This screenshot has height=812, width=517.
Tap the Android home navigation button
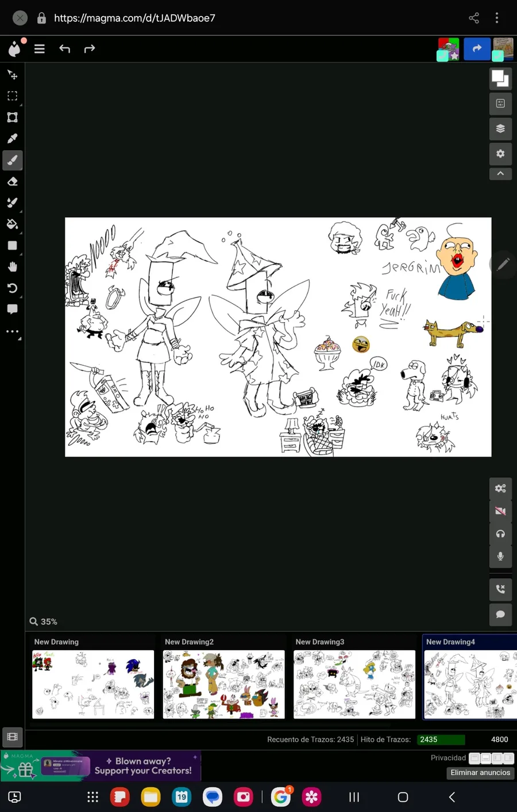pos(403,796)
